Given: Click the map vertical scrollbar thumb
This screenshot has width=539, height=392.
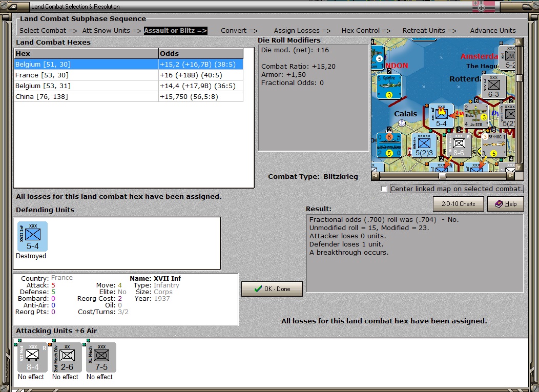Looking at the screenshot, I should [519, 78].
